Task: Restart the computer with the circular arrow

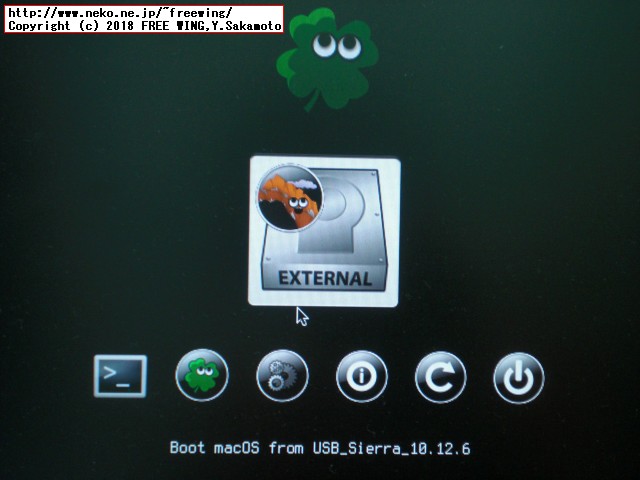Action: pos(440,378)
